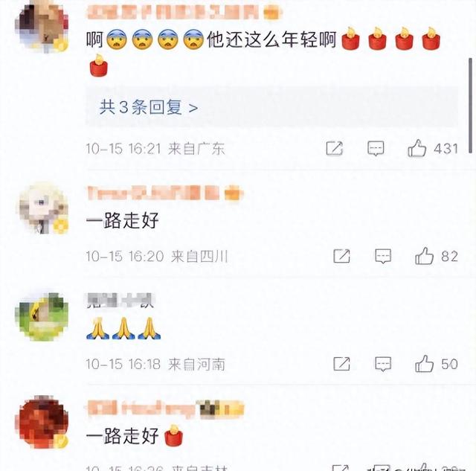The width and height of the screenshot is (476, 471).
Task: Share the comment from 广东
Action: pos(335,149)
